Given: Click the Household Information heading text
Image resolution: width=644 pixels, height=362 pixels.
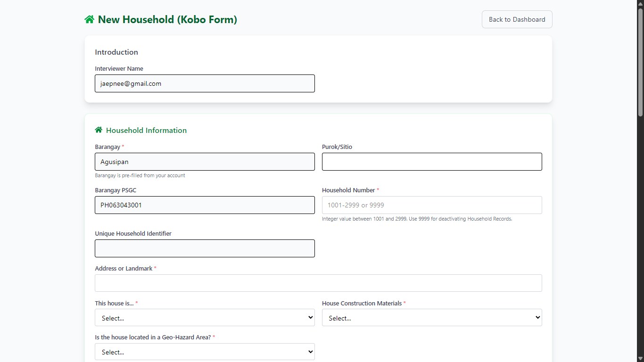Looking at the screenshot, I should pos(146,130).
